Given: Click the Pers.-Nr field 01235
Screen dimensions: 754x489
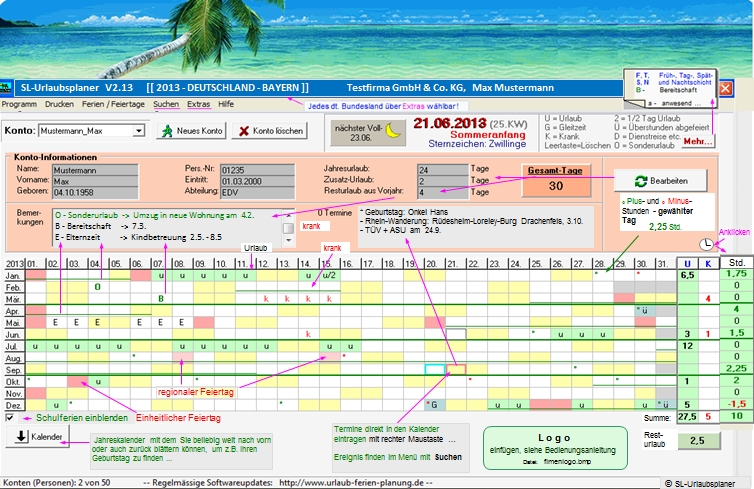Looking at the screenshot, I should coord(257,170).
